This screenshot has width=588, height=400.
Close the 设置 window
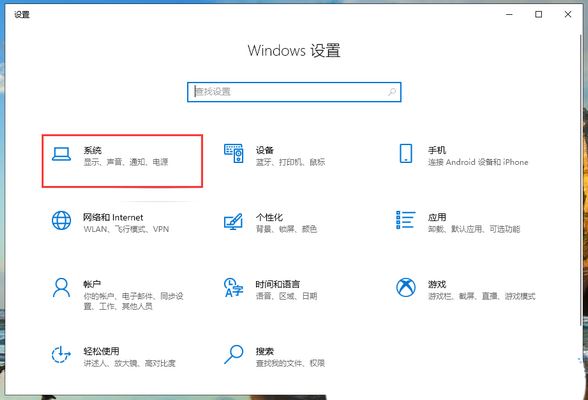pyautogui.click(x=568, y=14)
